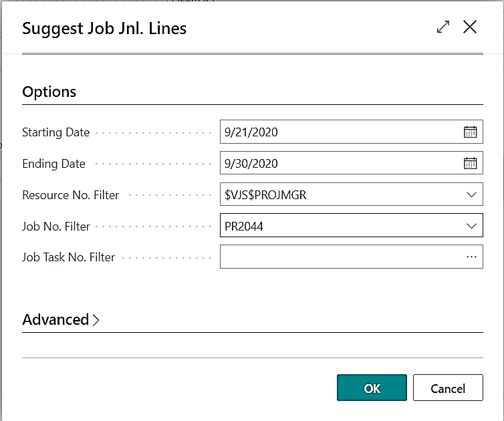Click the Starting Date field label
Viewport: 504px width, 421px height.
[x=56, y=132]
